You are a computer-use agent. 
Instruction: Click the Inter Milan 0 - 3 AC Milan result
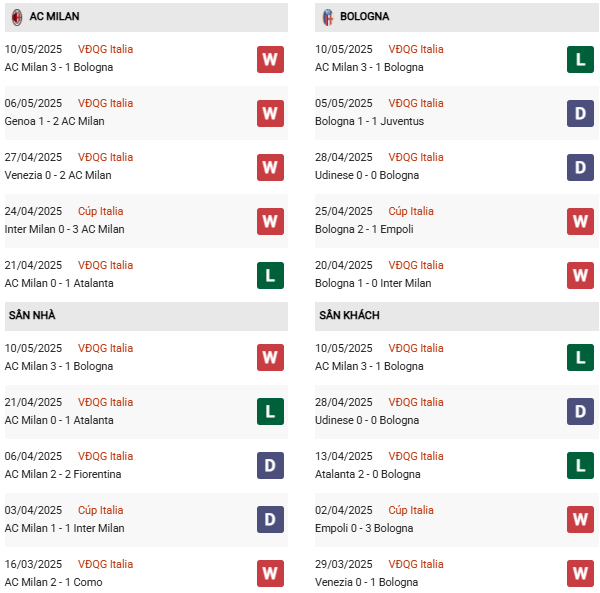tap(64, 229)
